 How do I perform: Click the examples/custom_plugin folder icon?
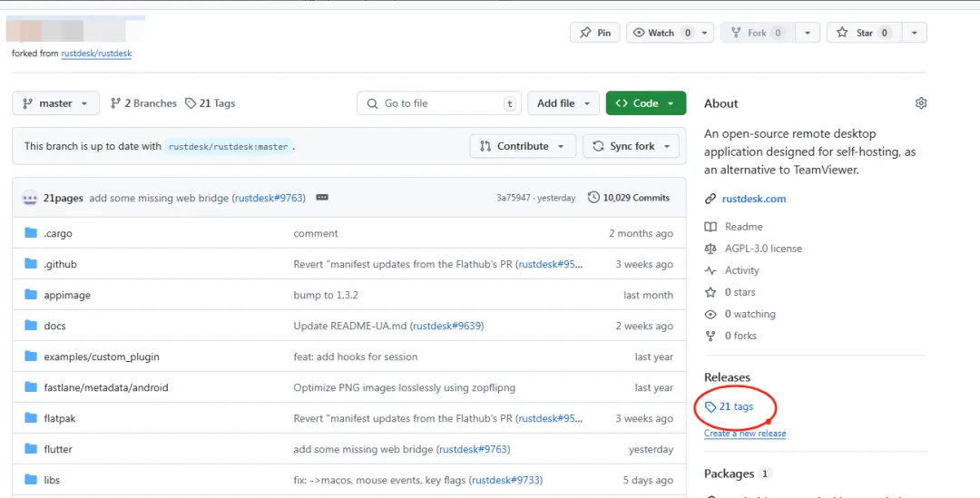(31, 356)
